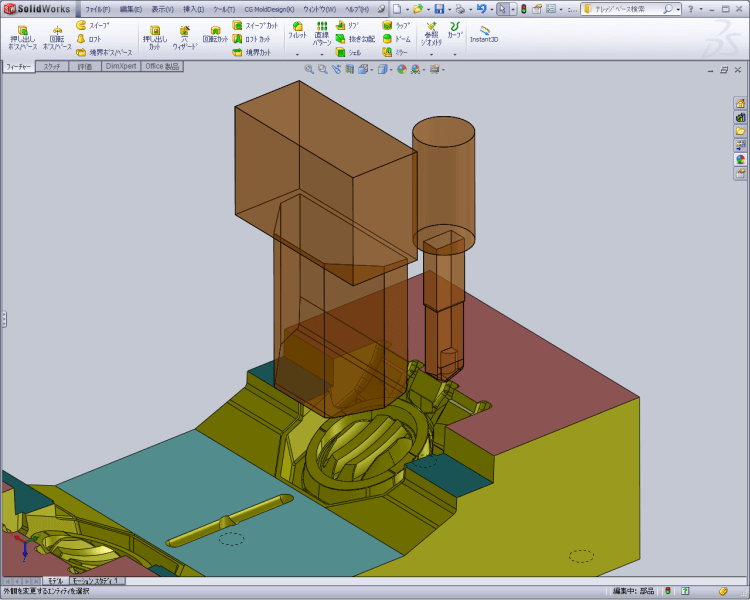Open the Appearances color ball task pane tab
The image size is (750, 600).
740,159
